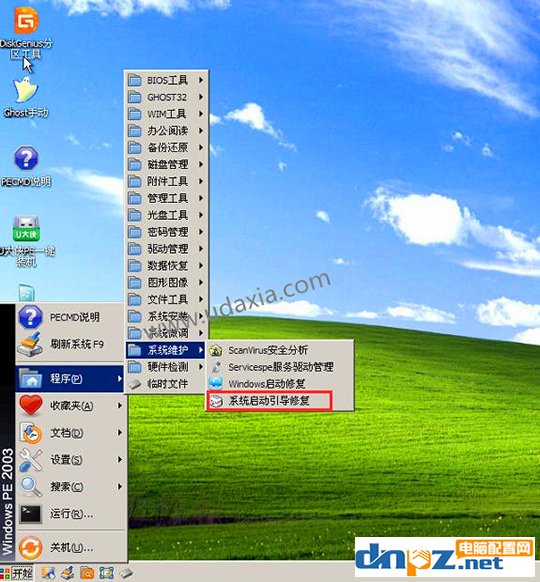Click the Windows flag logo on the start button
This screenshot has width=540, height=582.
pos(5,573)
